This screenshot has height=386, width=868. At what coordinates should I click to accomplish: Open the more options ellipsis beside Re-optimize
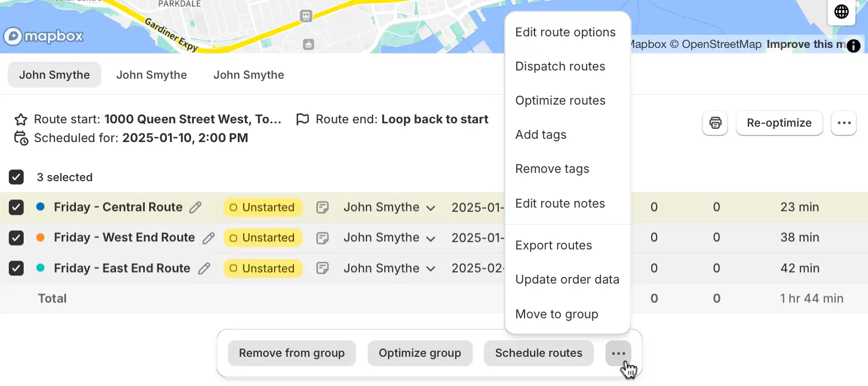(844, 123)
